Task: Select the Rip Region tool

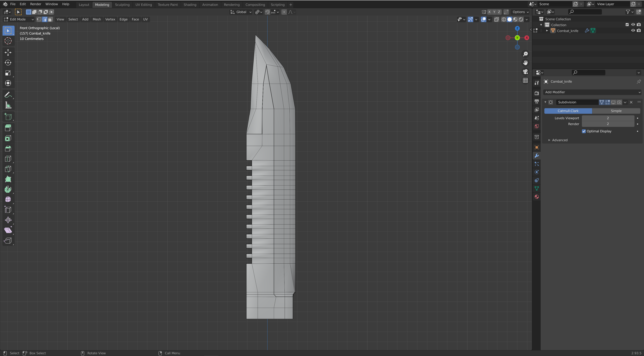Action: [x=8, y=241]
